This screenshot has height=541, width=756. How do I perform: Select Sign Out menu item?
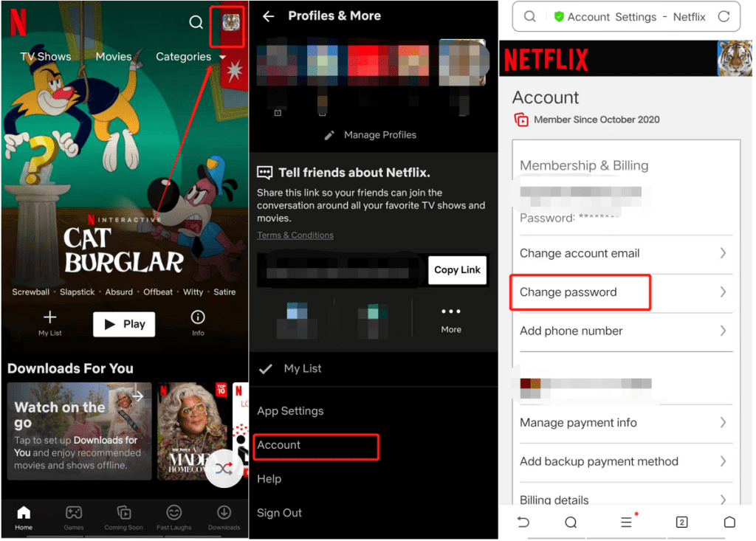click(x=278, y=513)
